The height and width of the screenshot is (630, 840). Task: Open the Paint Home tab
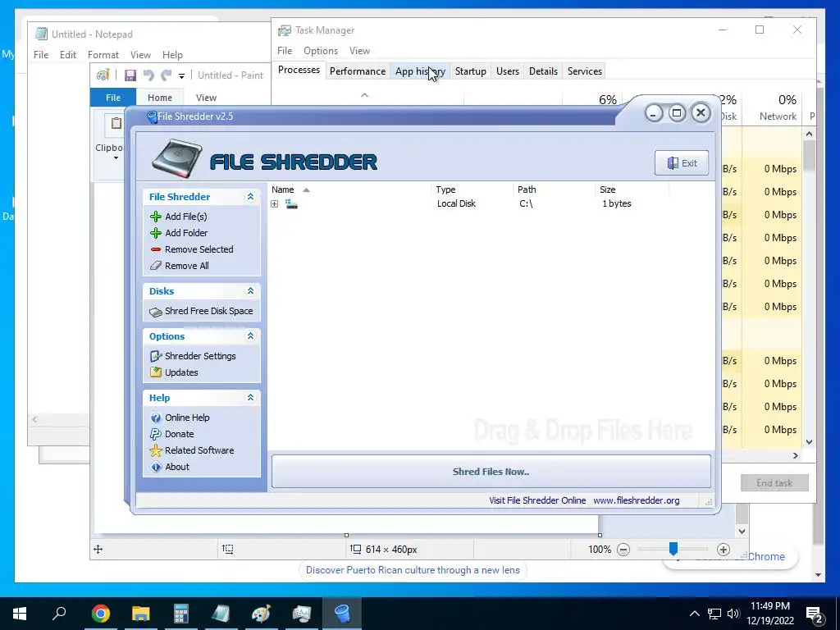point(160,98)
